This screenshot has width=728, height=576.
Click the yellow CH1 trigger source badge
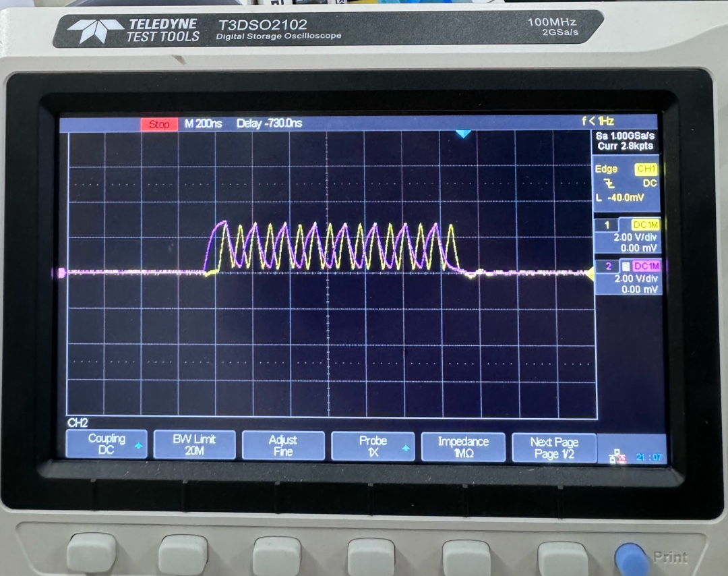[x=646, y=169]
